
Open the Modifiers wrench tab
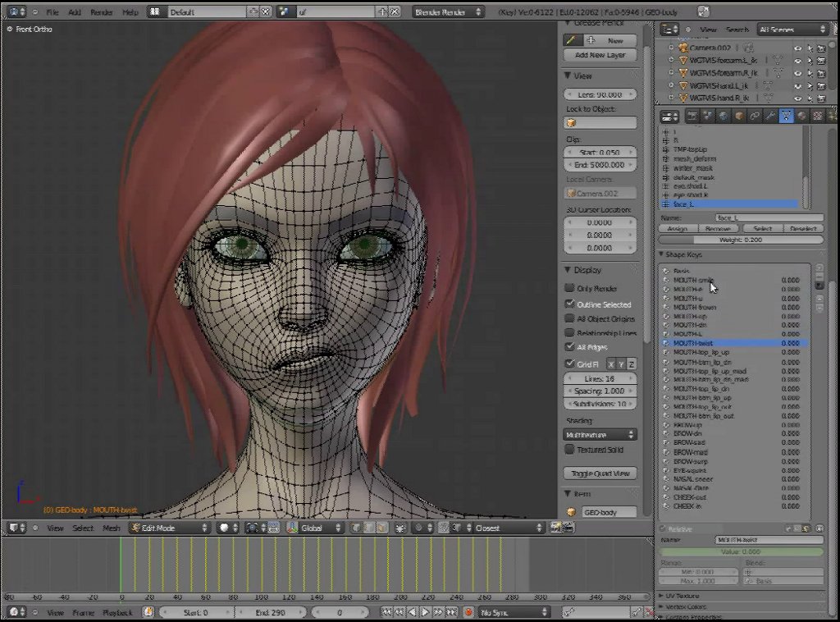(x=770, y=117)
